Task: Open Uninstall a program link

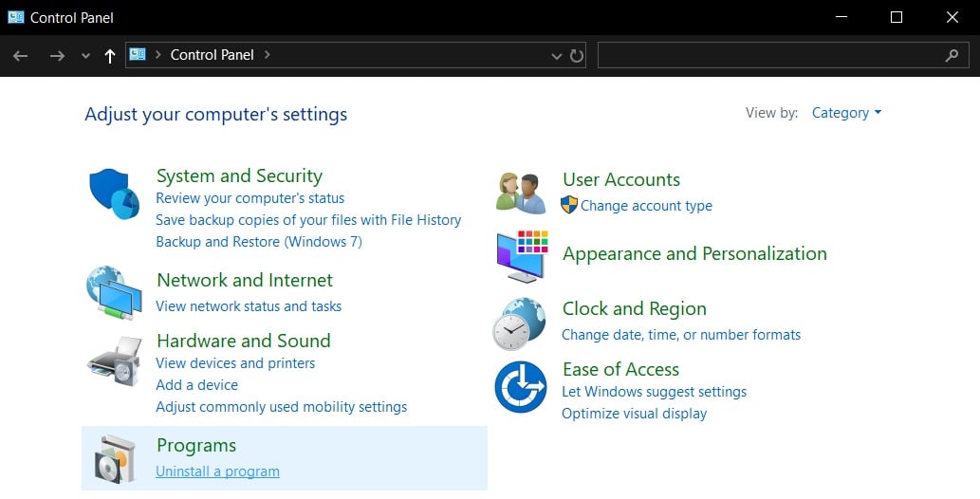Action: click(217, 471)
